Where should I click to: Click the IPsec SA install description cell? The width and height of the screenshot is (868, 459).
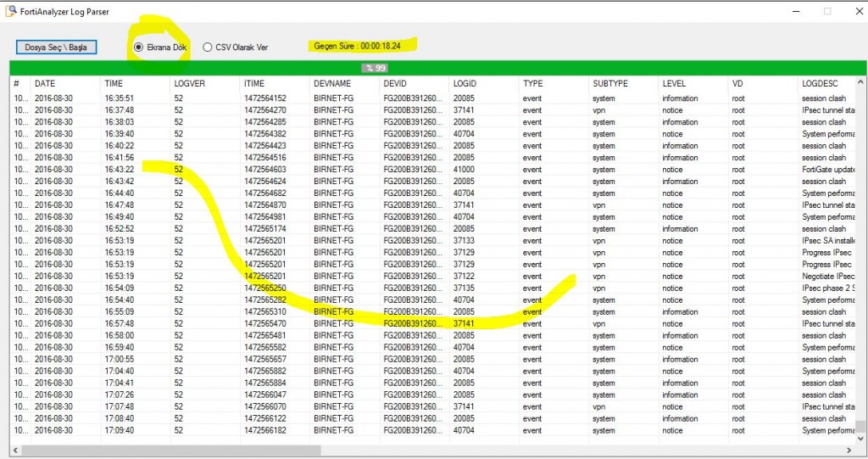(x=828, y=241)
